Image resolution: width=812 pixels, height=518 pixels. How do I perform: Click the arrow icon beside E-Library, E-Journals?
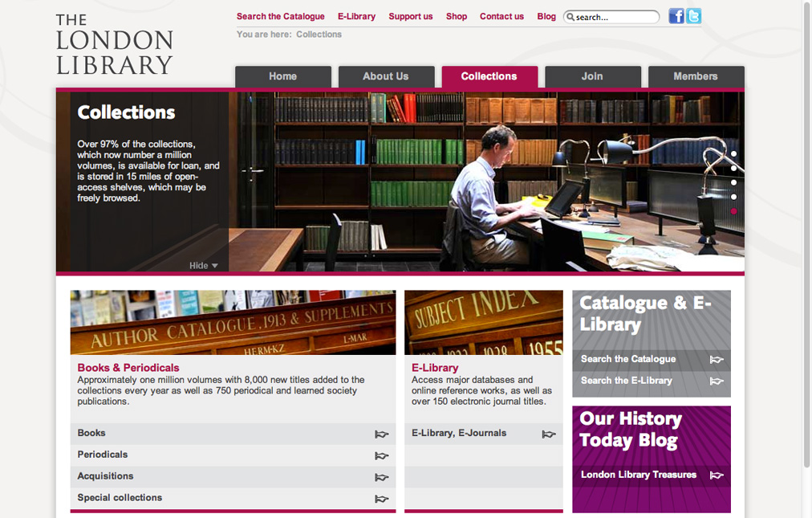point(549,434)
